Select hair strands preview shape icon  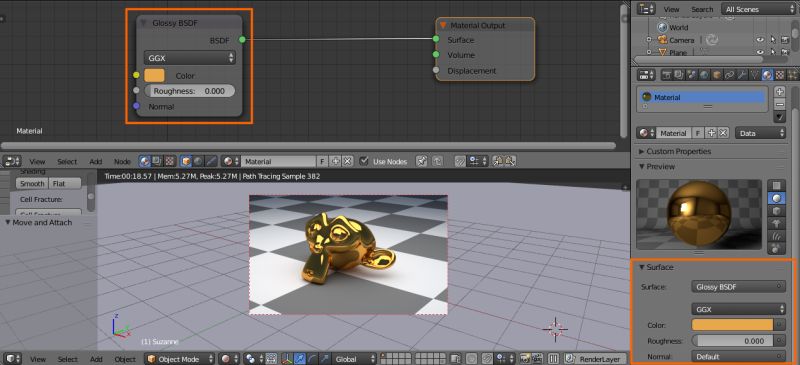pos(777,236)
